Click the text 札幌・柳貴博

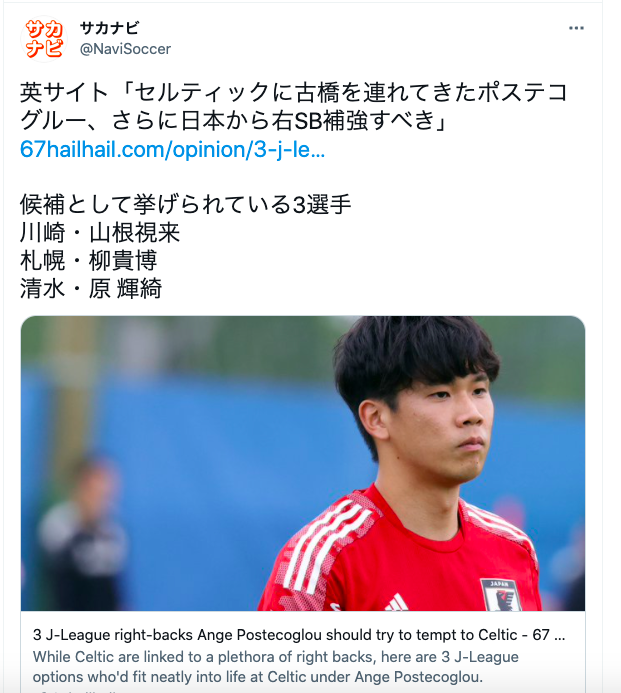[x=88, y=260]
